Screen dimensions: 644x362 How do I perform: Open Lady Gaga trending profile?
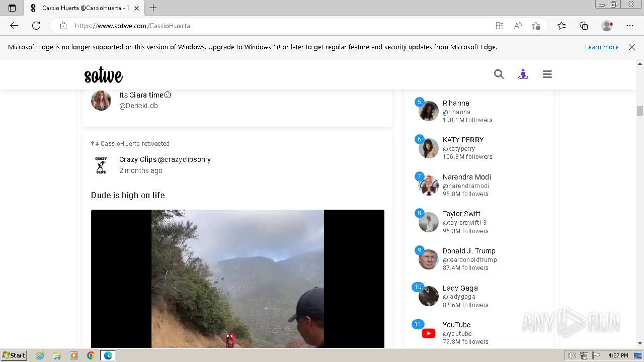tap(460, 288)
